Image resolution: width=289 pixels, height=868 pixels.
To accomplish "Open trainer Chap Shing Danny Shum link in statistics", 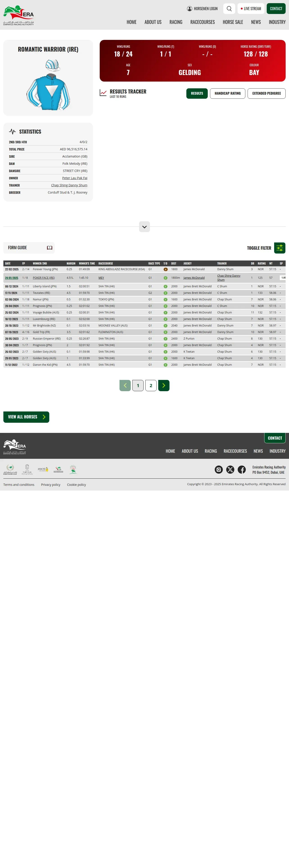I will tap(69, 185).
